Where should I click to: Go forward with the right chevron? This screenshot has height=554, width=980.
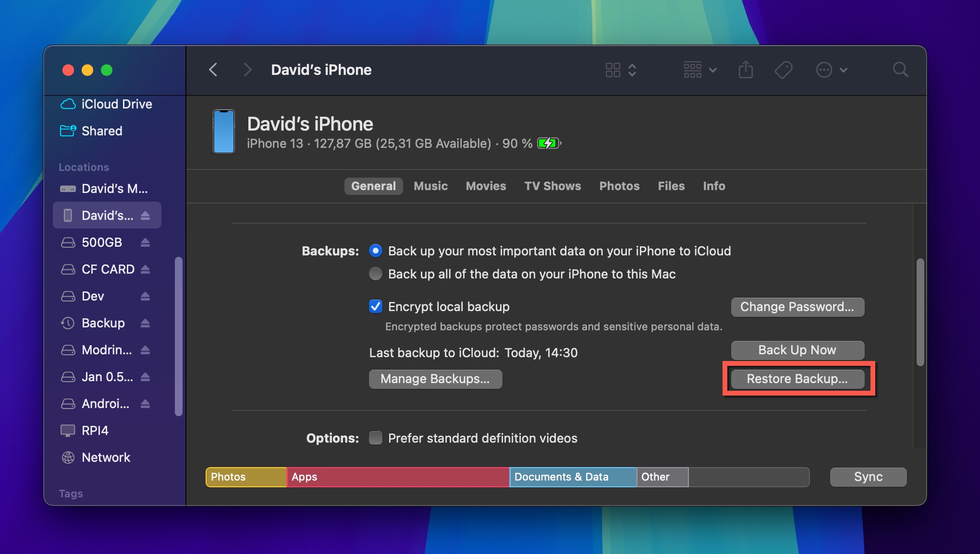tap(247, 70)
